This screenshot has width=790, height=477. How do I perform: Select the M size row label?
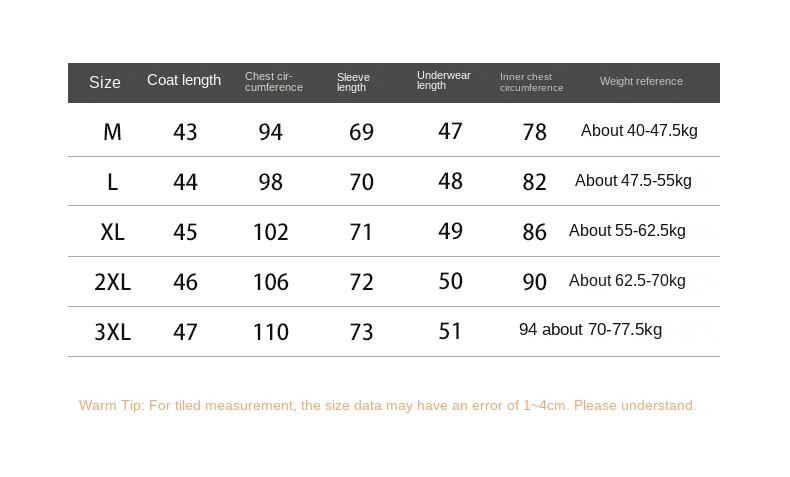coord(112,132)
